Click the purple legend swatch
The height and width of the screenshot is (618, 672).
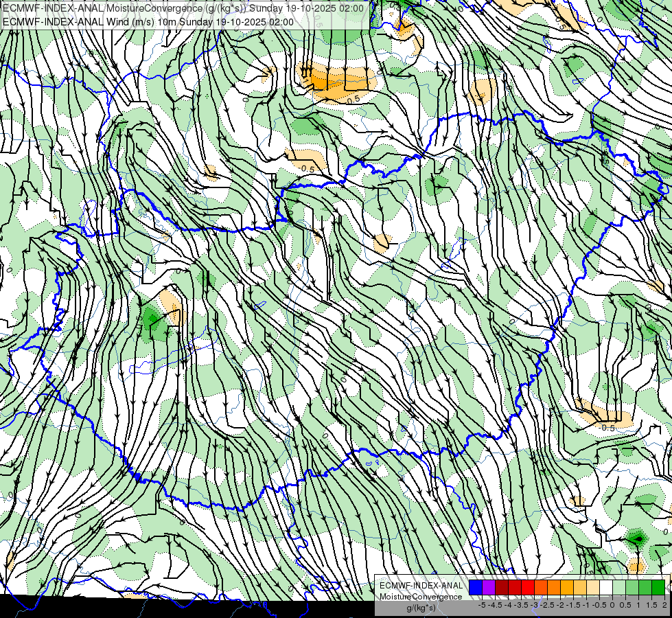[x=489, y=588]
